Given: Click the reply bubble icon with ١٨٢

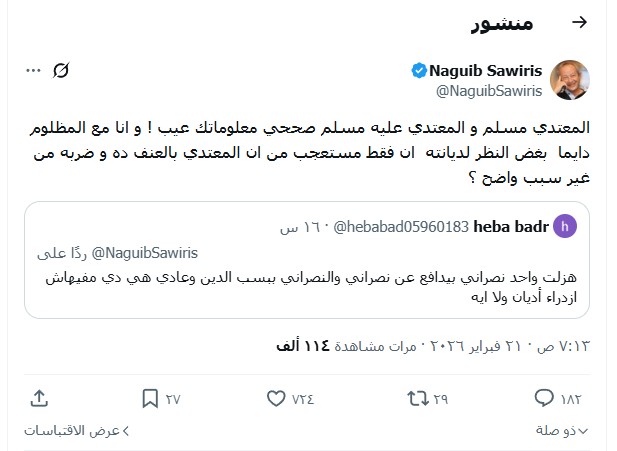Looking at the screenshot, I should (x=573, y=398).
